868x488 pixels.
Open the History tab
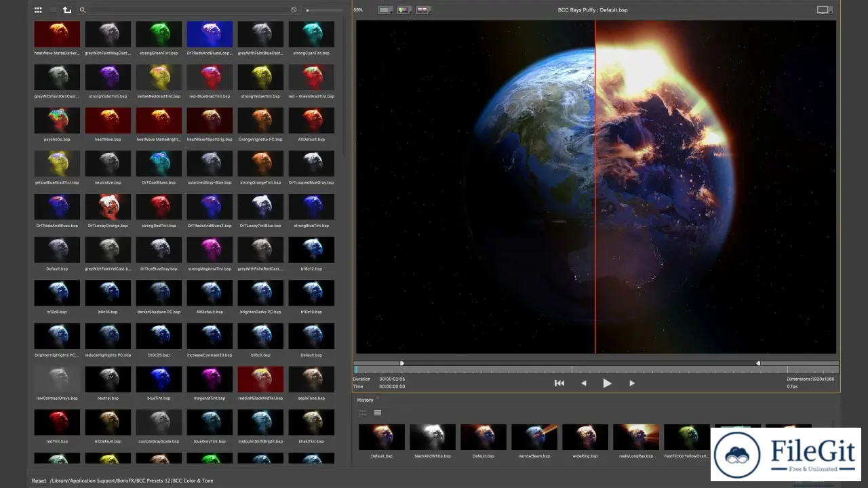tap(366, 400)
